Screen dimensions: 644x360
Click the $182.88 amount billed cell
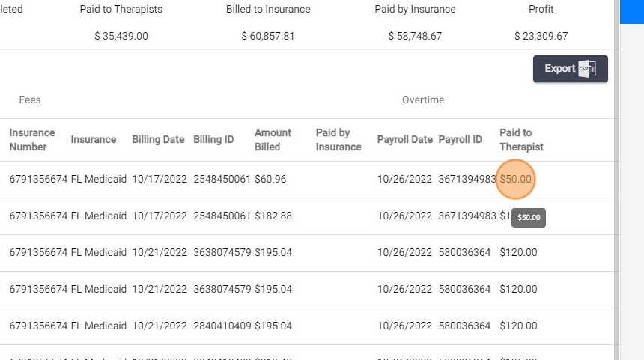pyautogui.click(x=273, y=216)
